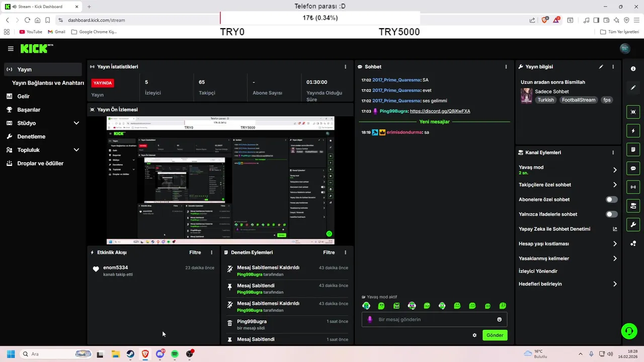
Task: Open the profile avatar menu
Action: [625, 49]
